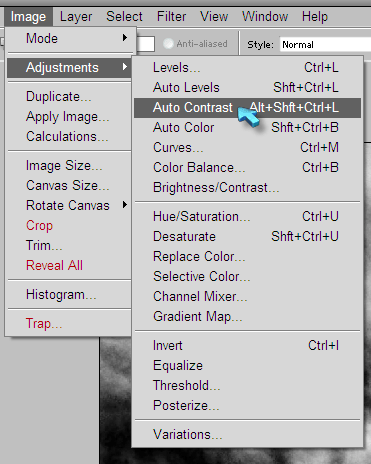Image resolution: width=371 pixels, height=464 pixels.
Task: Toggle the Anti-aliased checkbox
Action: [x=168, y=44]
